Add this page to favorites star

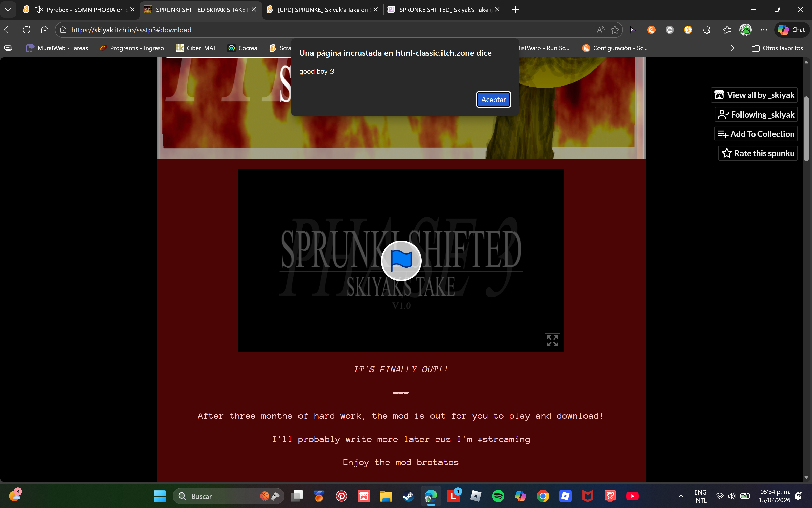coord(615,30)
